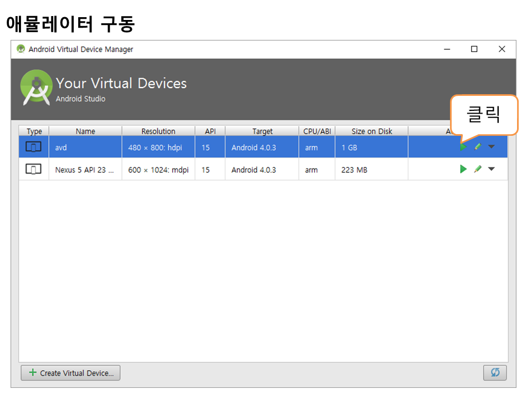
Task: Refresh the virtual device list
Action: pyautogui.click(x=495, y=373)
